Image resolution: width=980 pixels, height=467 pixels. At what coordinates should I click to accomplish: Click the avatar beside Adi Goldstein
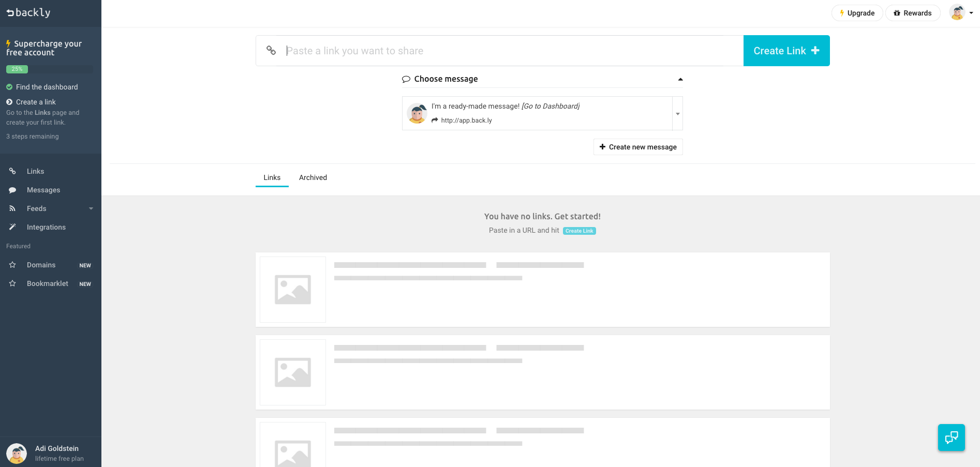[17, 454]
